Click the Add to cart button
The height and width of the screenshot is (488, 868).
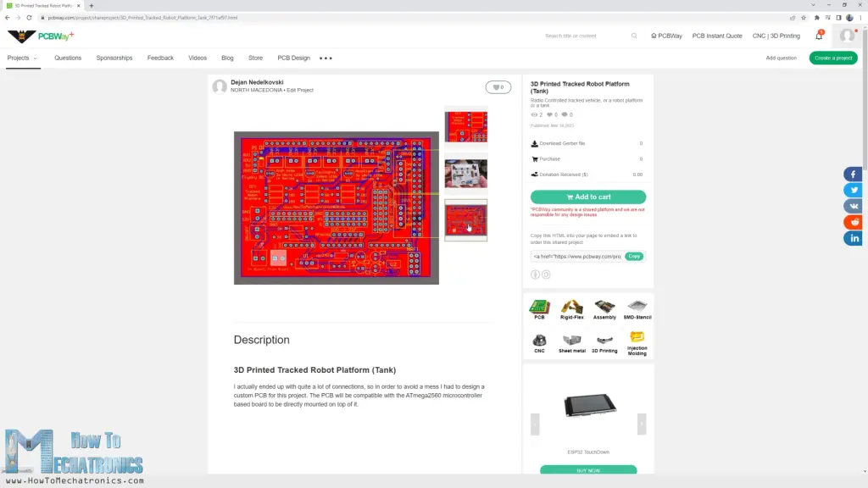point(588,197)
